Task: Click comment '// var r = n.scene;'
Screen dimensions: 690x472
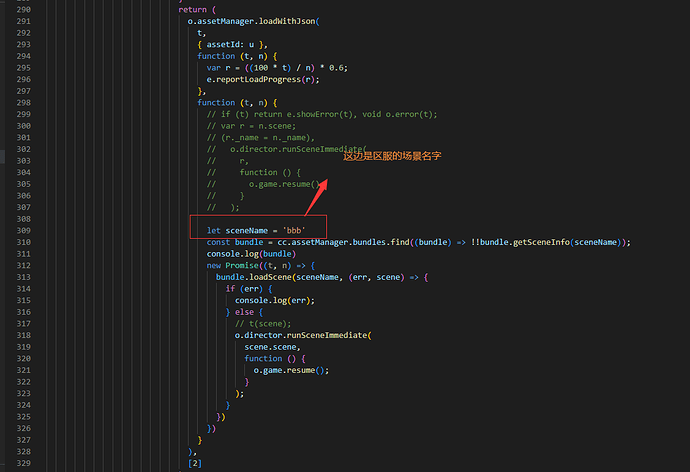Action: point(251,126)
